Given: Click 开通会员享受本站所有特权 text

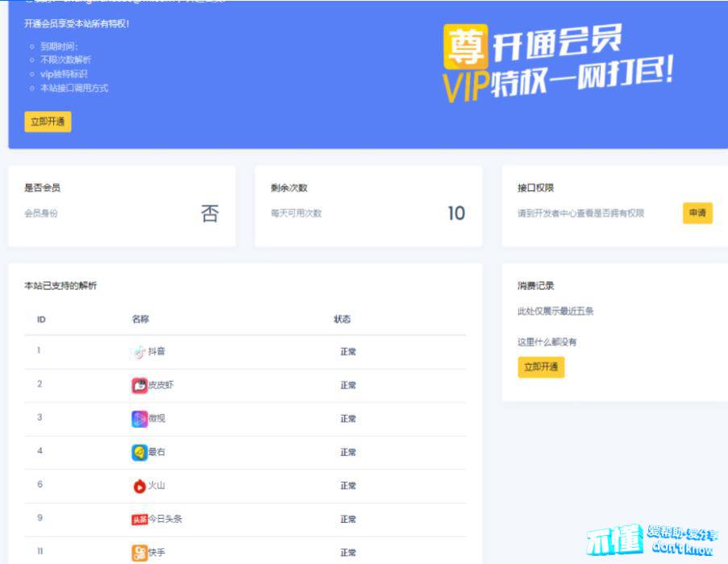Looking at the screenshot, I should pyautogui.click(x=77, y=23).
